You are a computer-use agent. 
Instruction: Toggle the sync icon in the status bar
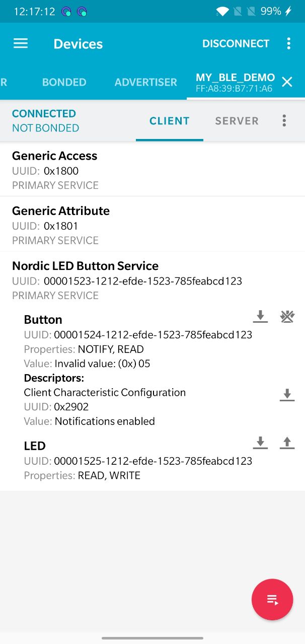(67, 11)
